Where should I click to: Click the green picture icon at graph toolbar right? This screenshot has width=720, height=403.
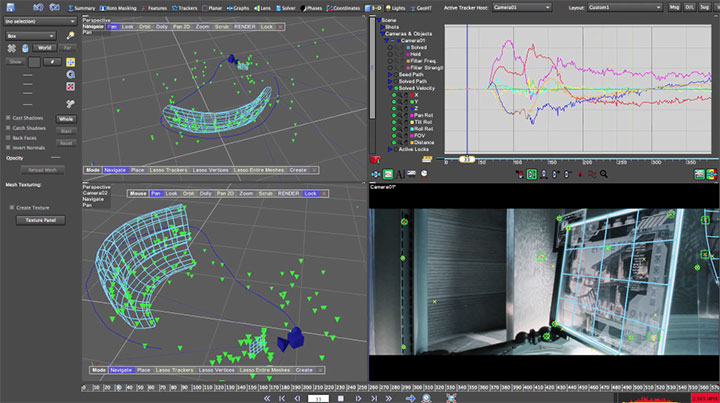coord(699,174)
